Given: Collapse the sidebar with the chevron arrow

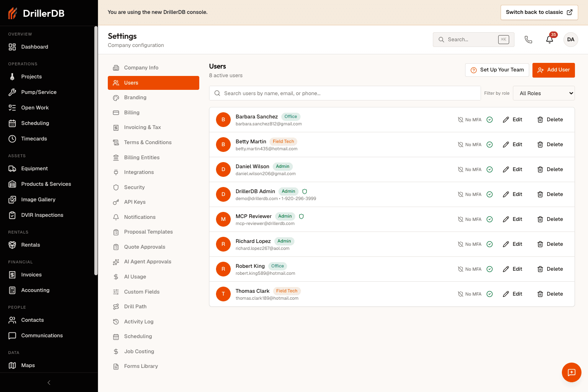Looking at the screenshot, I should coord(49,383).
